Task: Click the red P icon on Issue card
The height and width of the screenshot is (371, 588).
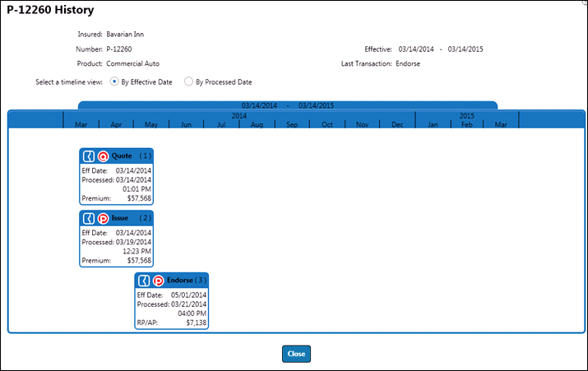Action: [103, 219]
